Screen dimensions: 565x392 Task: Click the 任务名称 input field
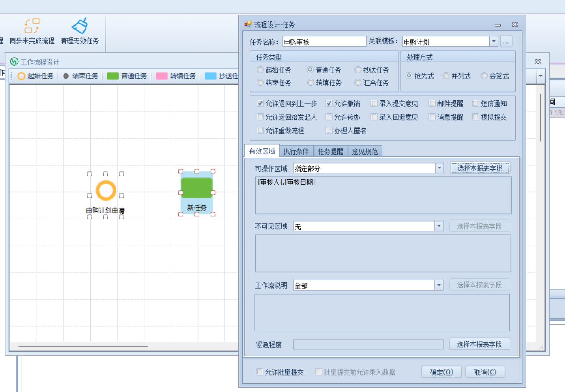pyautogui.click(x=324, y=42)
